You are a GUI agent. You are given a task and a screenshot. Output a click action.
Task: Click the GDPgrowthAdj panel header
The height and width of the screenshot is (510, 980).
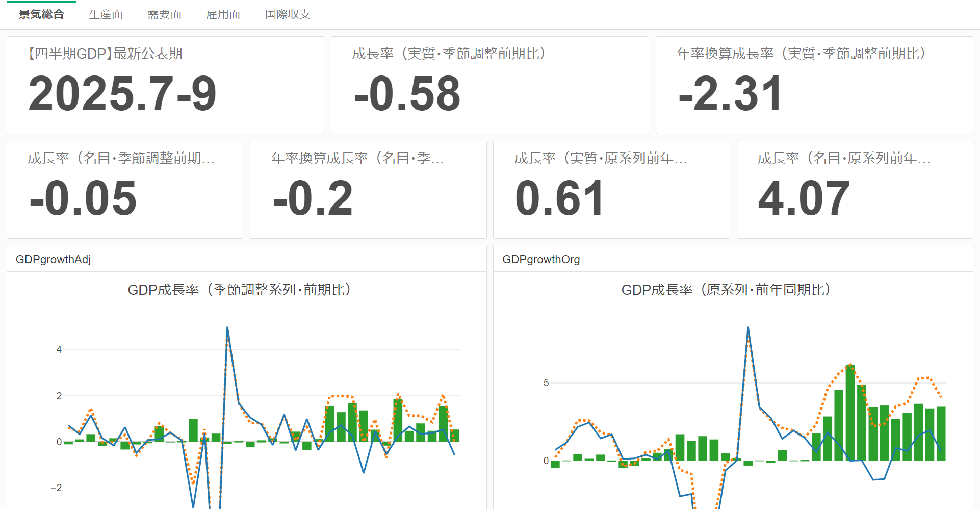coord(54,259)
